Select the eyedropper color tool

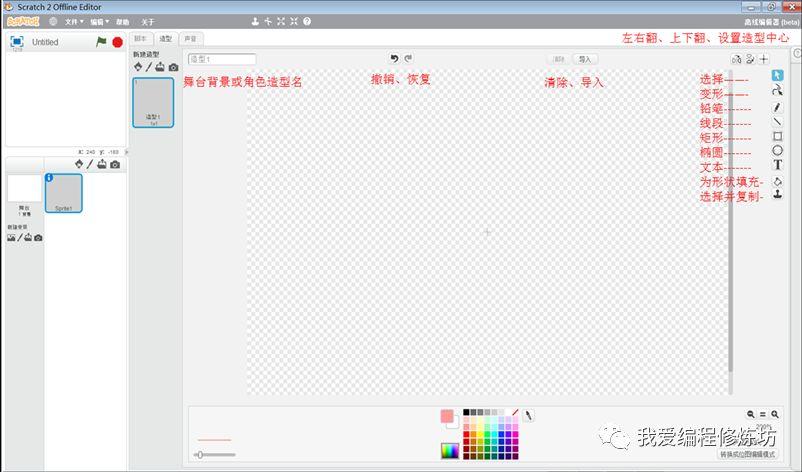pos(528,415)
